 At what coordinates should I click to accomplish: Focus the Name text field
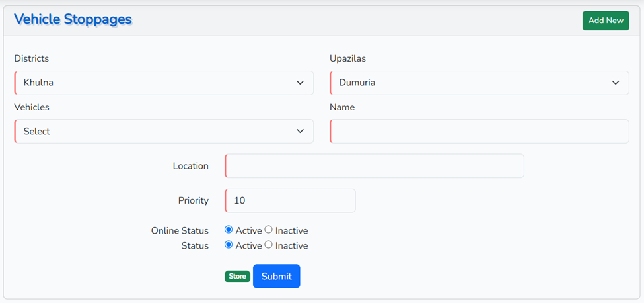click(479, 132)
